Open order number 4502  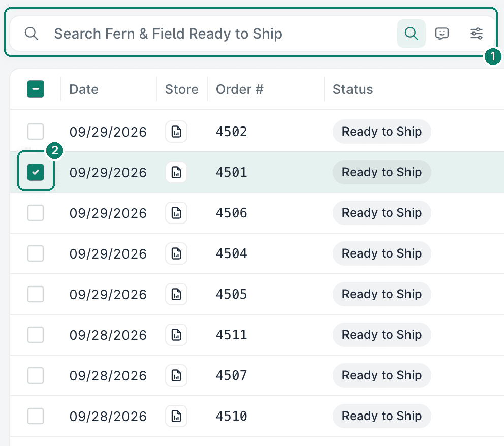click(232, 132)
